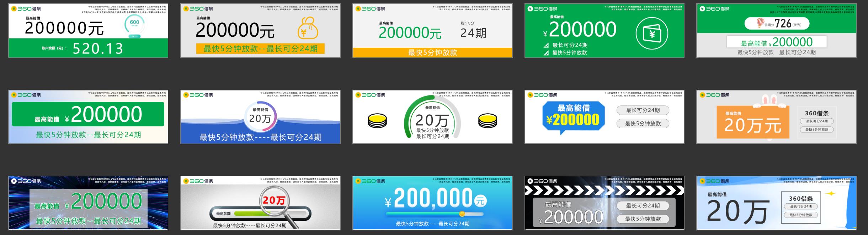Click the account balance 520.13 text
Screen dimensions: 868x235
coord(98,48)
